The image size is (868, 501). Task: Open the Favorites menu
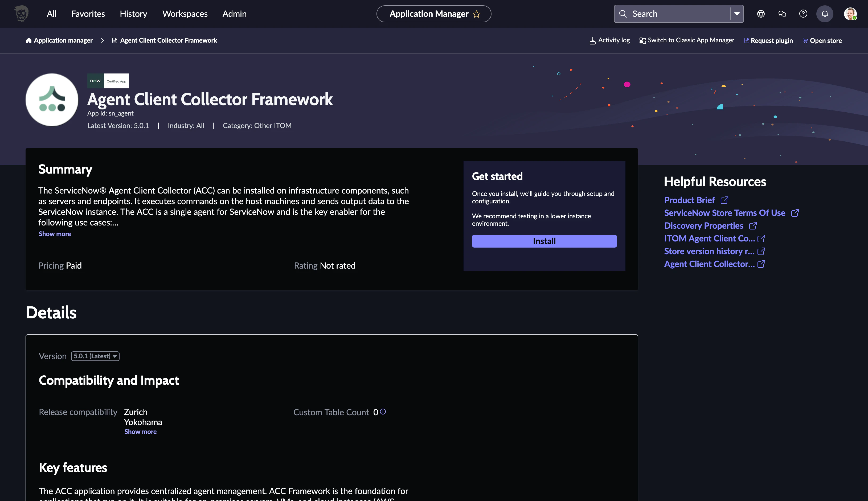pyautogui.click(x=88, y=14)
